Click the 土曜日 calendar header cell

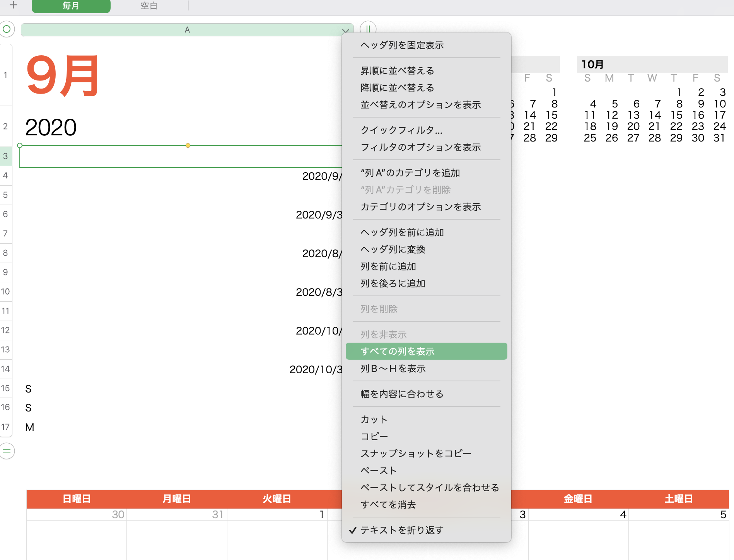click(678, 499)
